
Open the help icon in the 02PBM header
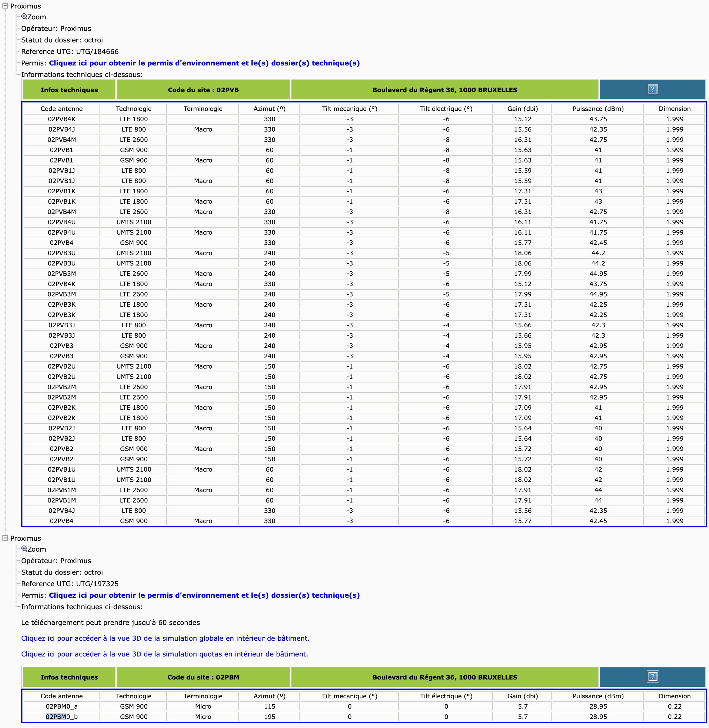point(652,677)
